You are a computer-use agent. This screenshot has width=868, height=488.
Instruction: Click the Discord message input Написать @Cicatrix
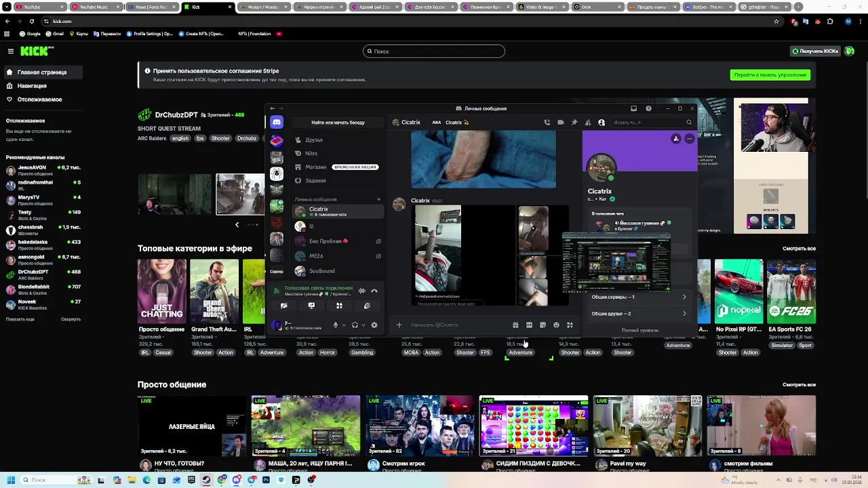[460, 325]
